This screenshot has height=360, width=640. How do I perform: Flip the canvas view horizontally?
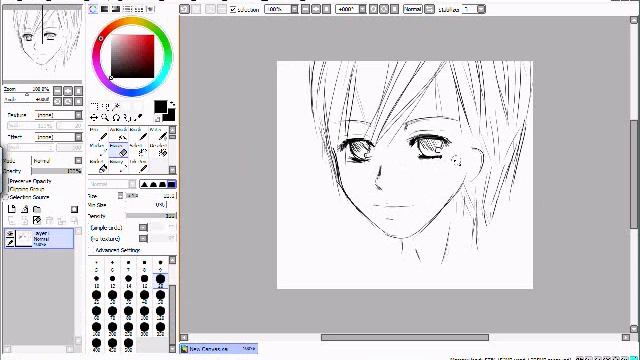pos(429,9)
